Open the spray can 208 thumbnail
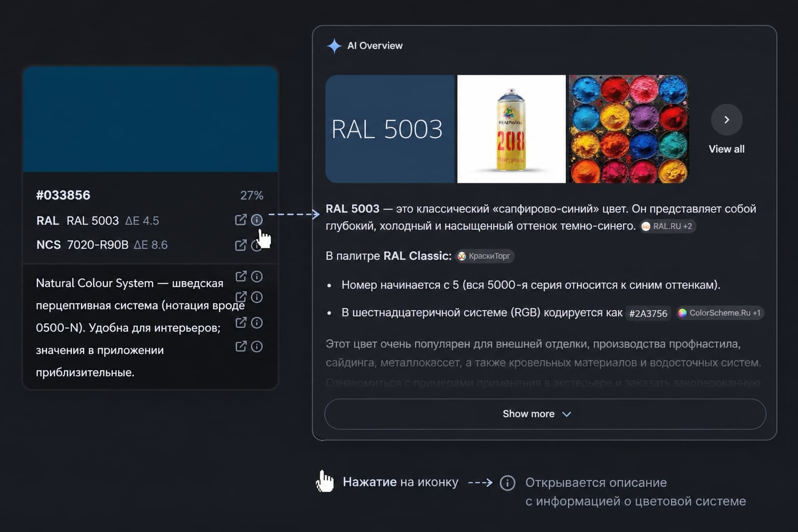Image resolution: width=798 pixels, height=532 pixels. point(511,129)
